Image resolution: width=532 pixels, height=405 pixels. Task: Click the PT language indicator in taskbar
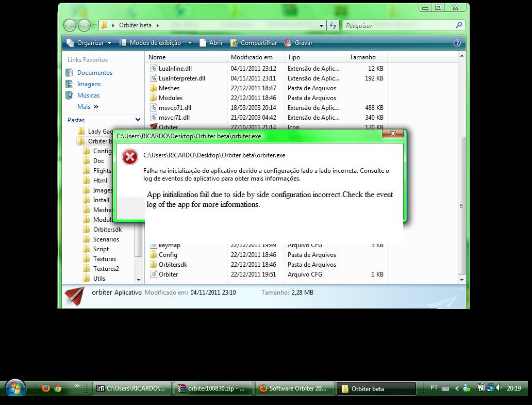434,387
